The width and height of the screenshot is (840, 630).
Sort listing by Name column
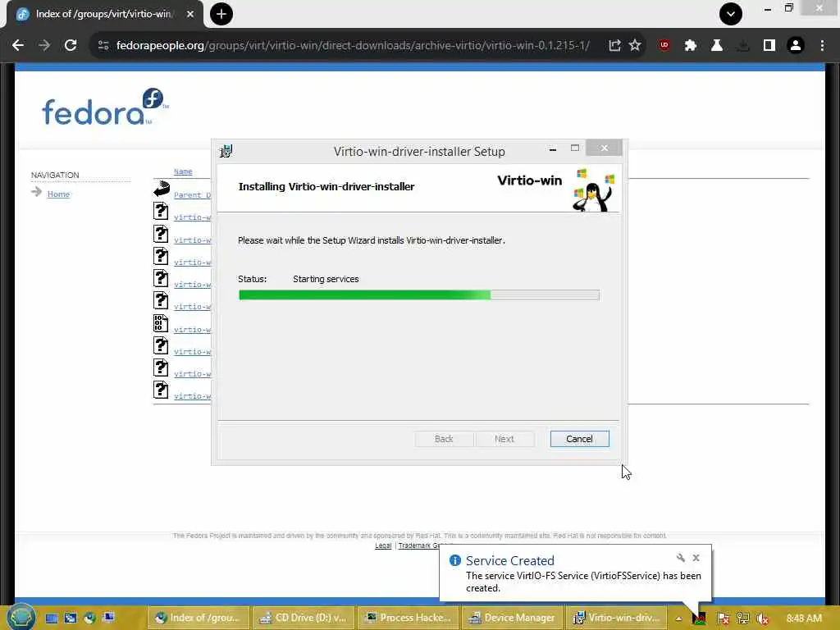click(183, 171)
